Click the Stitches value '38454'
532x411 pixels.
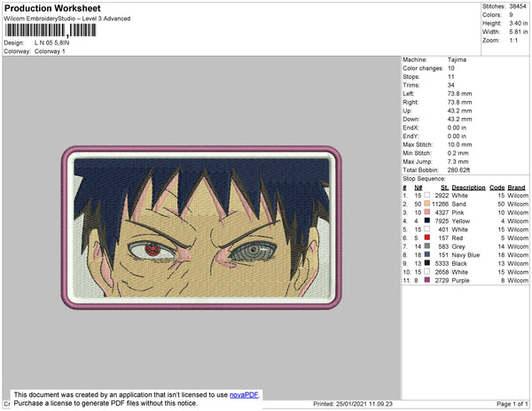(518, 6)
